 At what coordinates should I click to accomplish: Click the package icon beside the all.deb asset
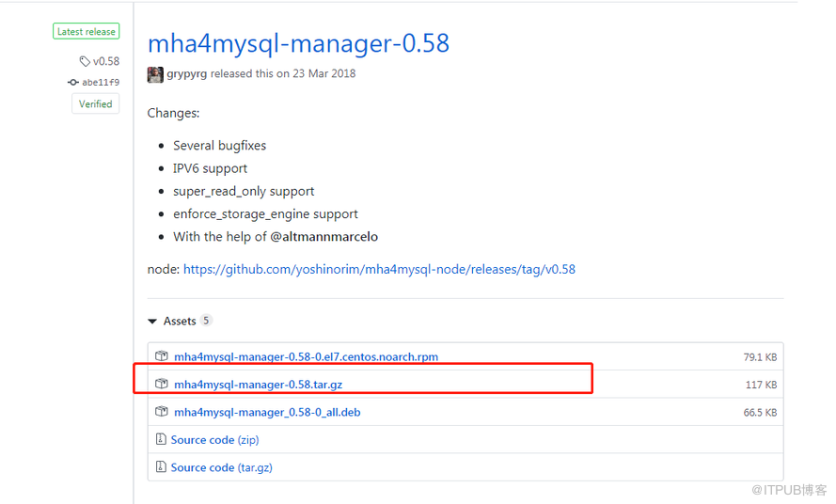pyautogui.click(x=162, y=412)
